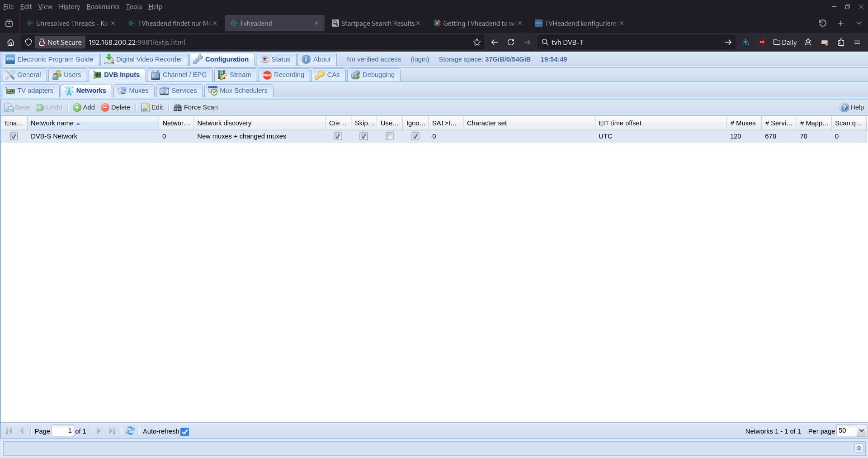The image size is (868, 458).
Task: Open the uBlock extension icon
Action: coord(762,42)
